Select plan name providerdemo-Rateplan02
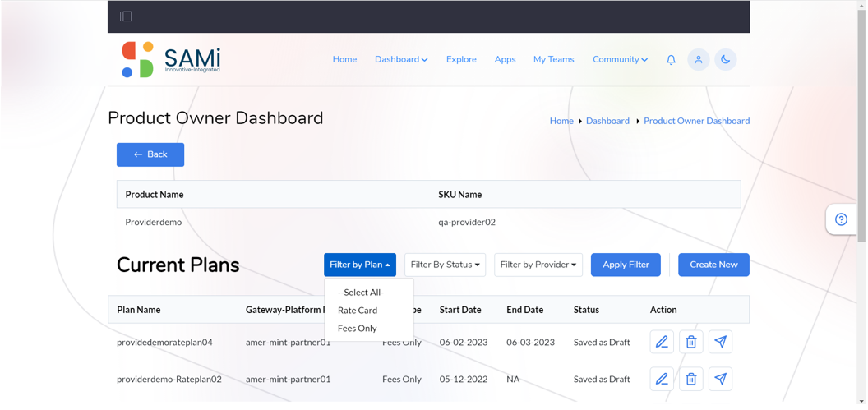The height and width of the screenshot is (410, 868). 169,380
